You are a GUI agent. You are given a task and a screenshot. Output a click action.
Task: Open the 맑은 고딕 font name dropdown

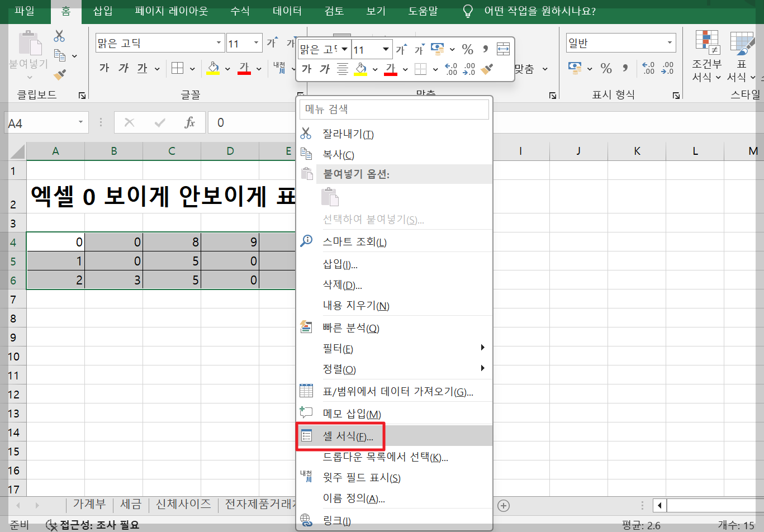[219, 42]
